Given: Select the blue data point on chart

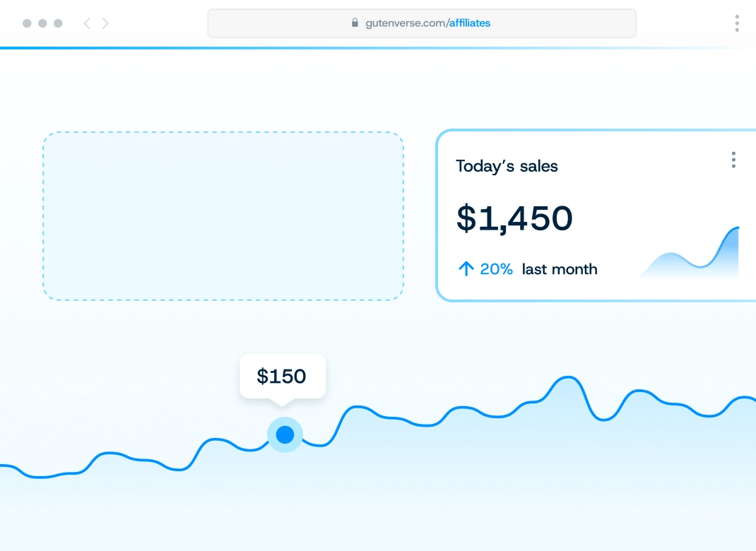Looking at the screenshot, I should coord(285,434).
